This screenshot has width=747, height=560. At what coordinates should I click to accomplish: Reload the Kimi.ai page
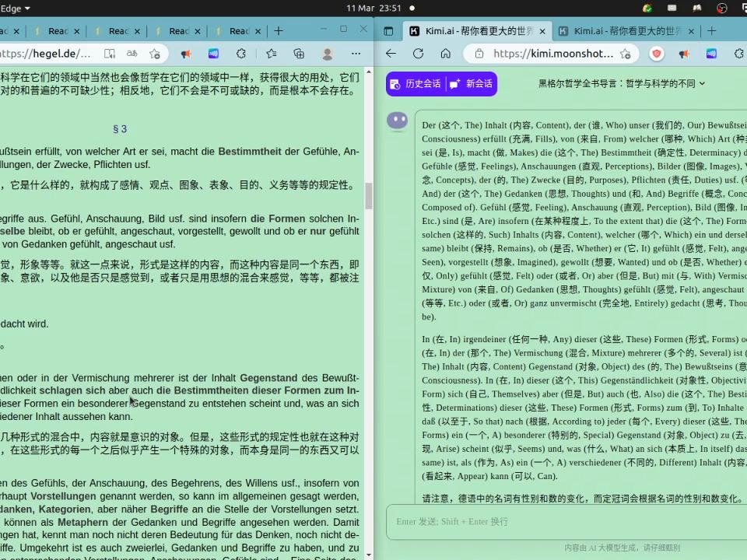point(419,54)
